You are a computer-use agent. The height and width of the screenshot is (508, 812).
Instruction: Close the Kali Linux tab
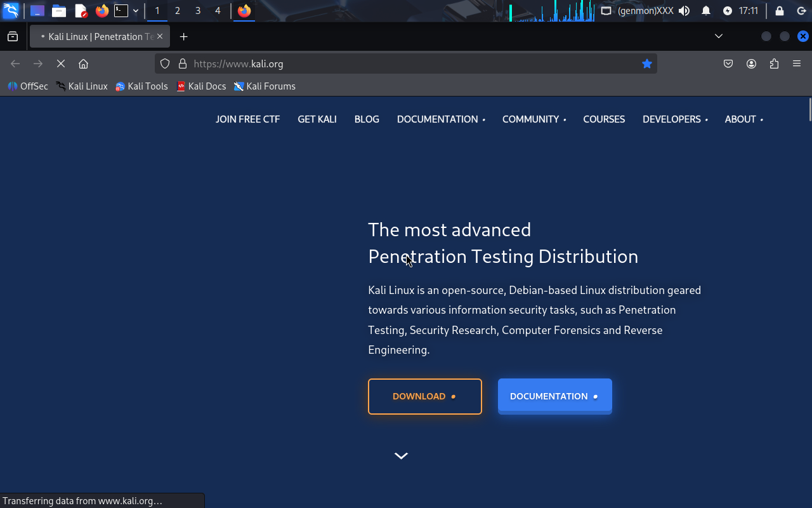pos(160,37)
